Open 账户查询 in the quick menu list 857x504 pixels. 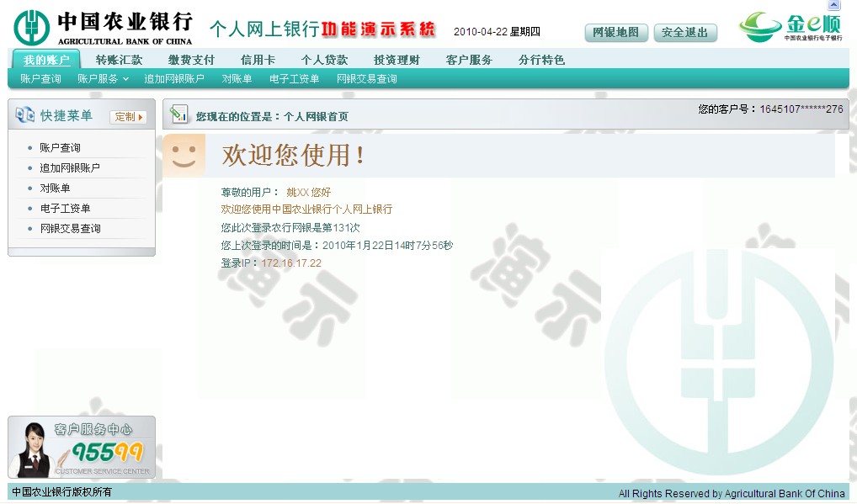pyautogui.click(x=60, y=147)
